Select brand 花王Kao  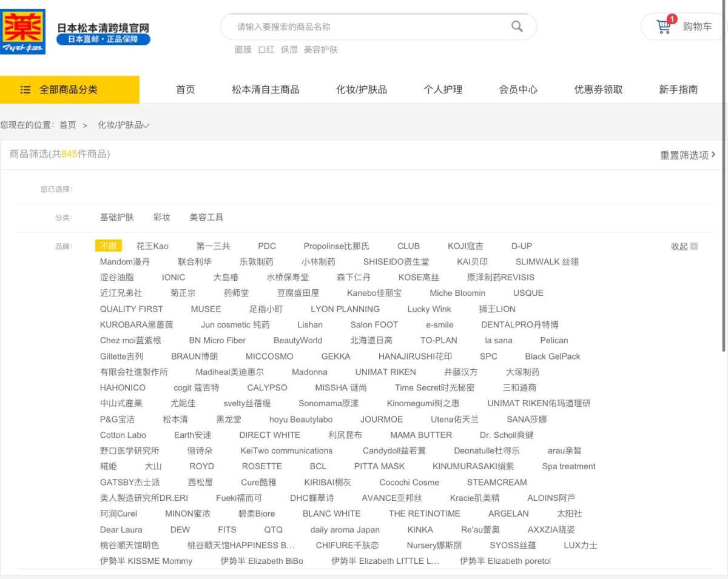[x=152, y=246]
